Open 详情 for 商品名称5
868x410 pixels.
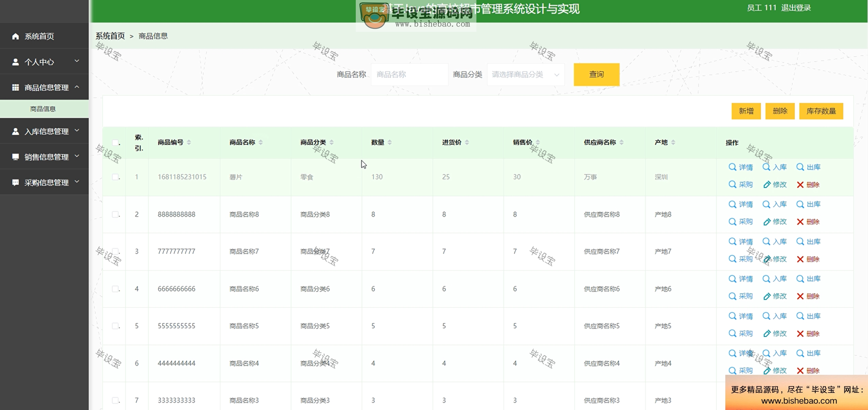(740, 316)
